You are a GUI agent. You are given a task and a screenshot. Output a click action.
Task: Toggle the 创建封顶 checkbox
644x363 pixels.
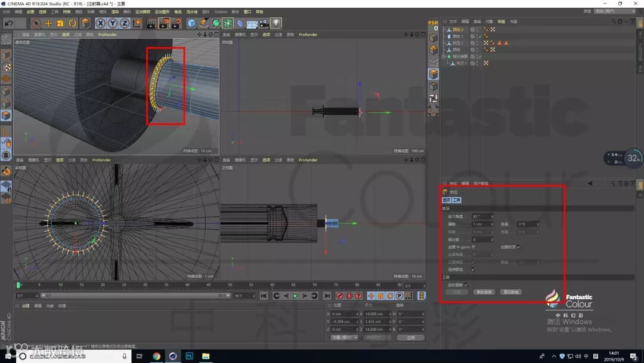point(519,247)
